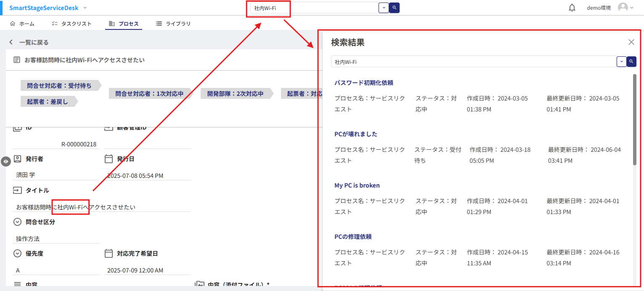The width and height of the screenshot is (644, 291).
Task: Open the My PC is broken result
Action: point(357,185)
